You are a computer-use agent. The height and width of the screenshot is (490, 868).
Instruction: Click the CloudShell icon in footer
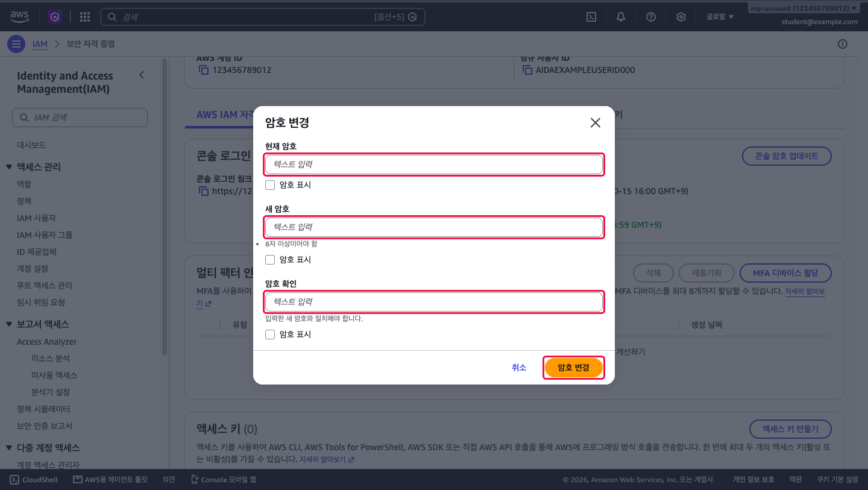click(x=14, y=480)
